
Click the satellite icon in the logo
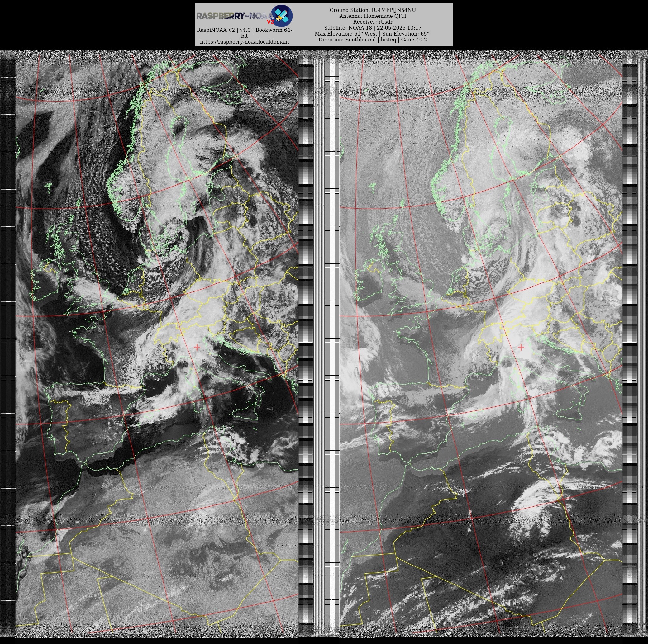(282, 16)
